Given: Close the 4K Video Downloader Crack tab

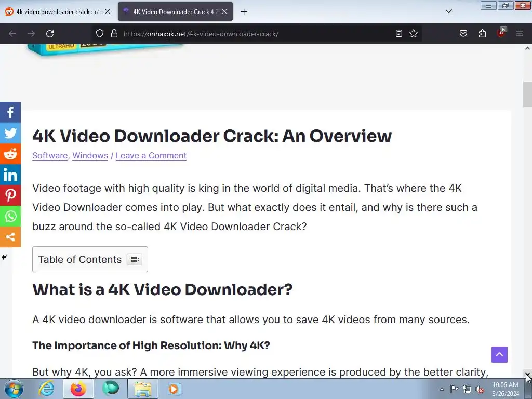Looking at the screenshot, I should pos(224,11).
